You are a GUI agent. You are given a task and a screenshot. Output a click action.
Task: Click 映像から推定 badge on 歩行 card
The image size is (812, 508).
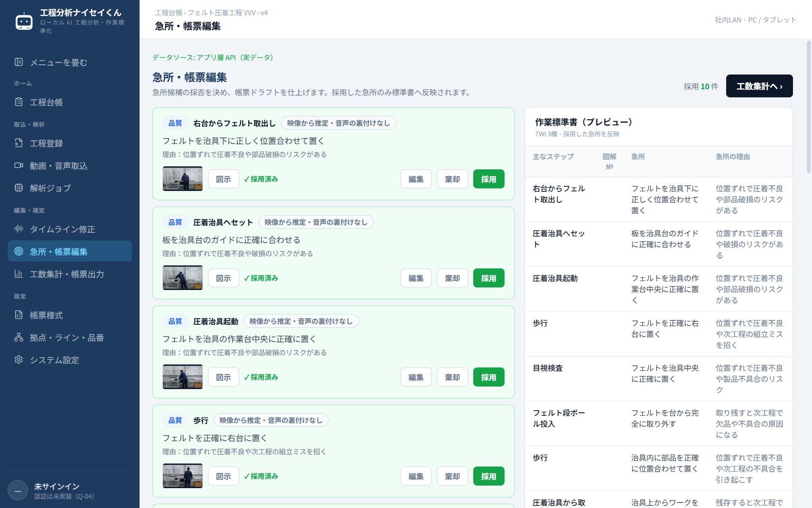click(x=271, y=420)
